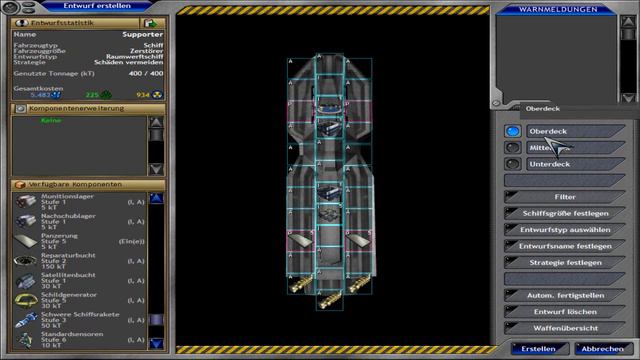Click the Entwurfsstatistik header icon

pos(21,23)
